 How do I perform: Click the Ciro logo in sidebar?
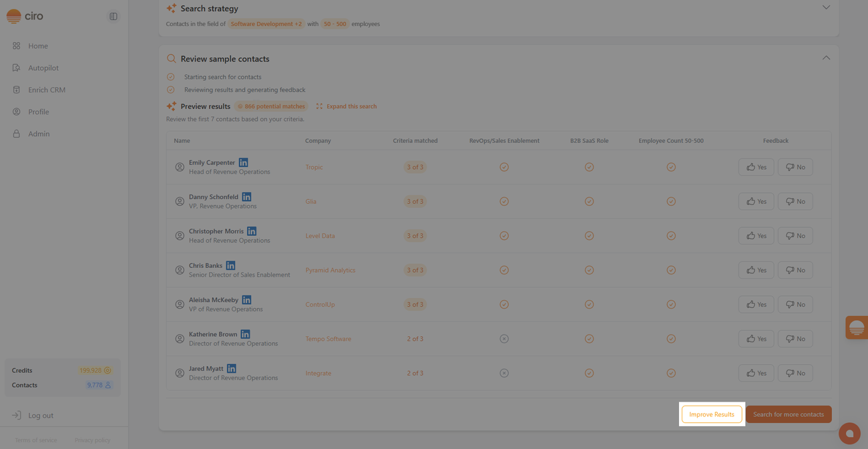click(x=24, y=16)
